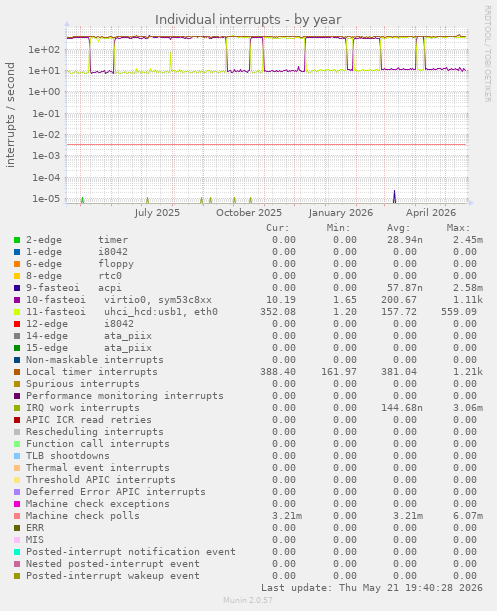Click the dark blue 9-fasteoi acpi swatch

pos(17,288)
